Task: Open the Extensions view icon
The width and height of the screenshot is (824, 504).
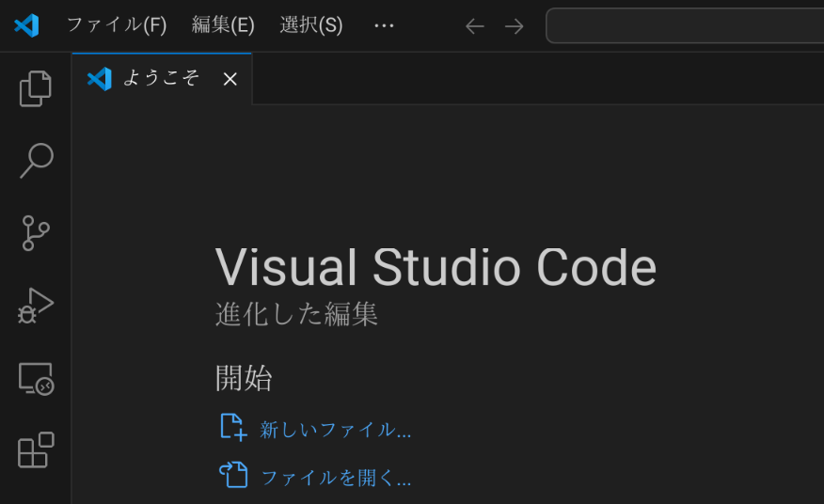Action: point(36,450)
